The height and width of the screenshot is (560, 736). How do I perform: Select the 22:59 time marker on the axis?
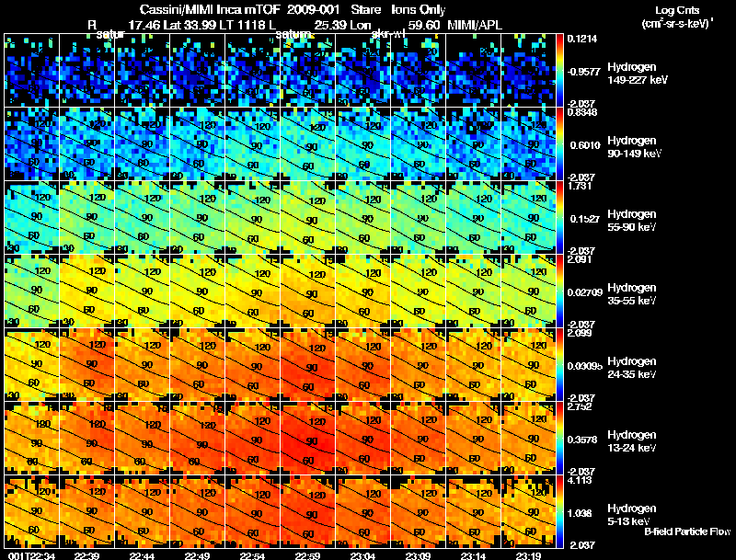(x=307, y=555)
